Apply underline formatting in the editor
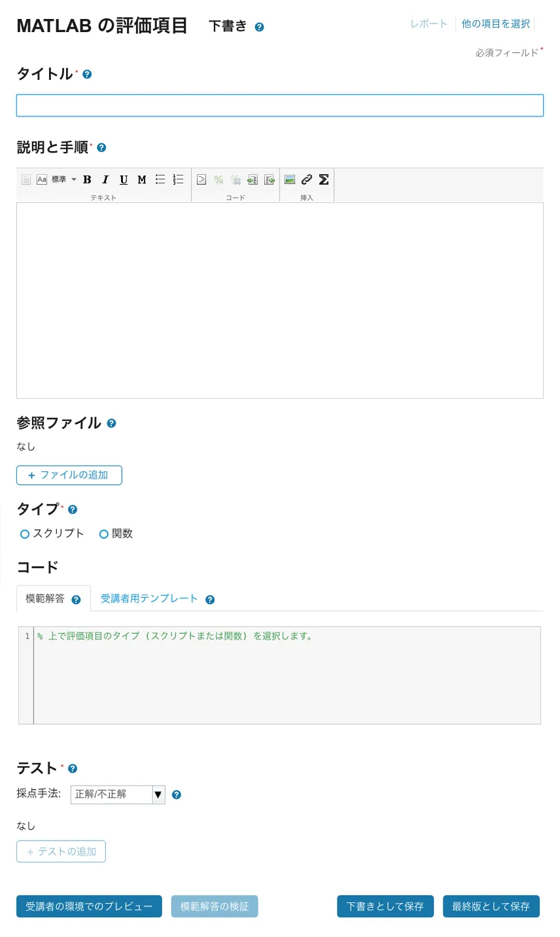 124,179
